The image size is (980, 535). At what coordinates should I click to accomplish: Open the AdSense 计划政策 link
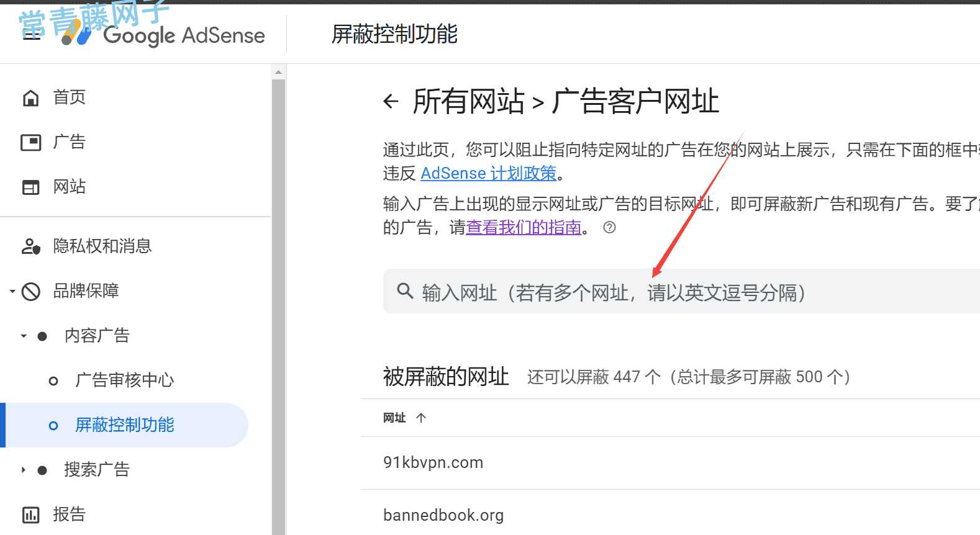coord(489,173)
